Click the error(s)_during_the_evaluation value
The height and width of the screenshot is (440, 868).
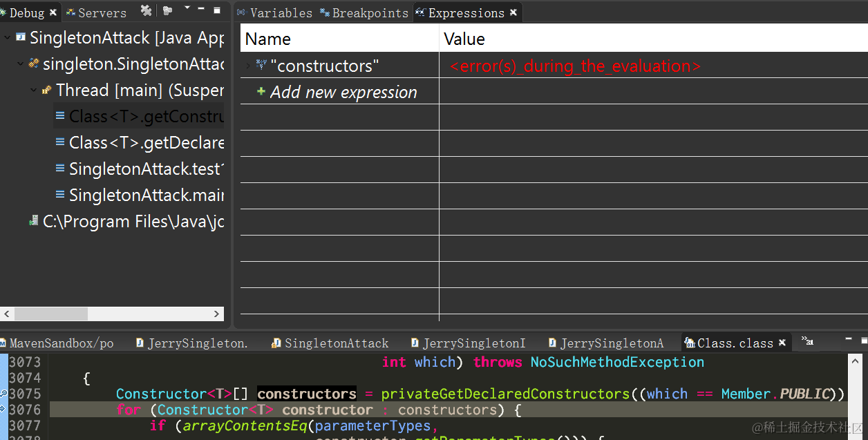[x=575, y=66]
